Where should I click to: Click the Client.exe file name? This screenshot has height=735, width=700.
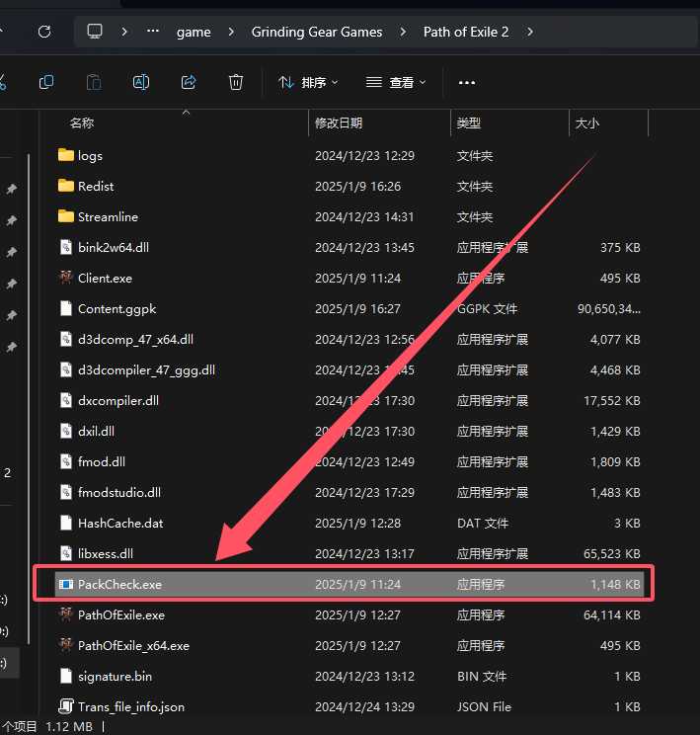tap(105, 278)
